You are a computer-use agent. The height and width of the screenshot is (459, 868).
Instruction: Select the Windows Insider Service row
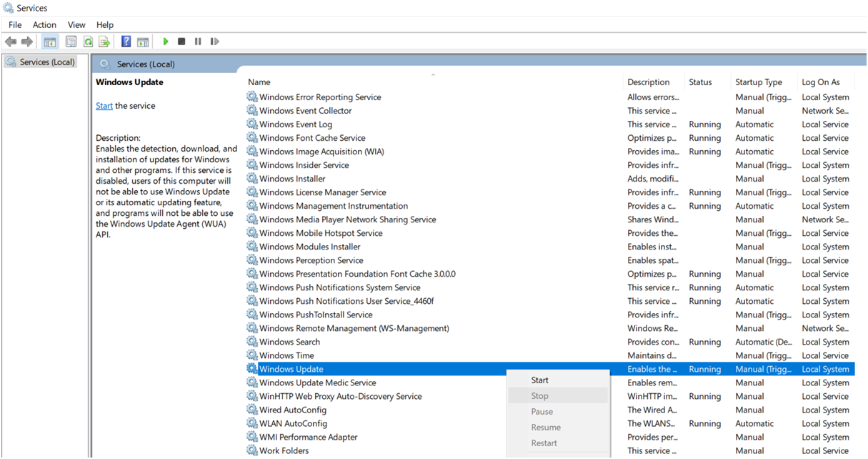pos(304,165)
